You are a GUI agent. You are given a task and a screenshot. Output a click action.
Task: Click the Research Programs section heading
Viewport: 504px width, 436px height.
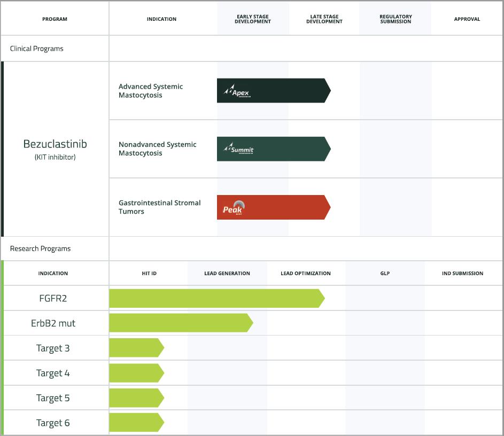click(40, 248)
